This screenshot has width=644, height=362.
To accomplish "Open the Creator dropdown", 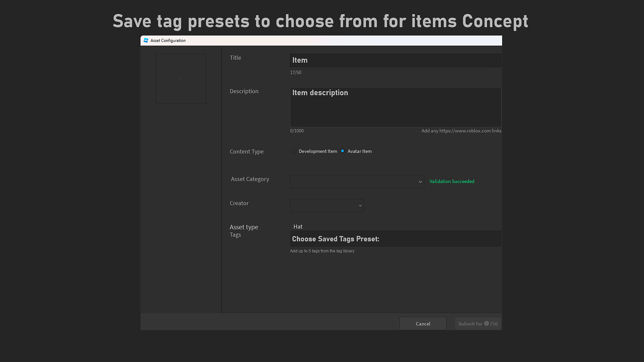I will pos(327,205).
